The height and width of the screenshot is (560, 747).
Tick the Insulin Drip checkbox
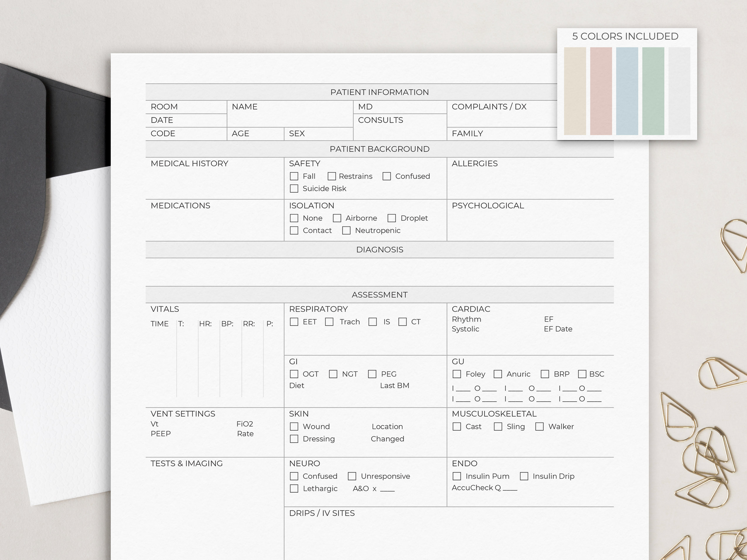524,476
